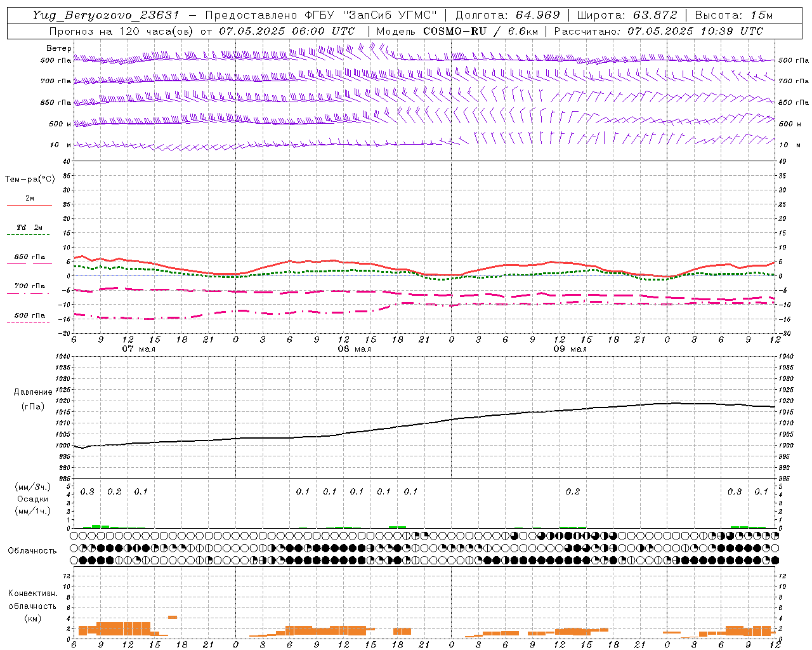Click the '(км)' unit under convective cloudiness
This screenshot has height=650, width=812.
(32, 618)
